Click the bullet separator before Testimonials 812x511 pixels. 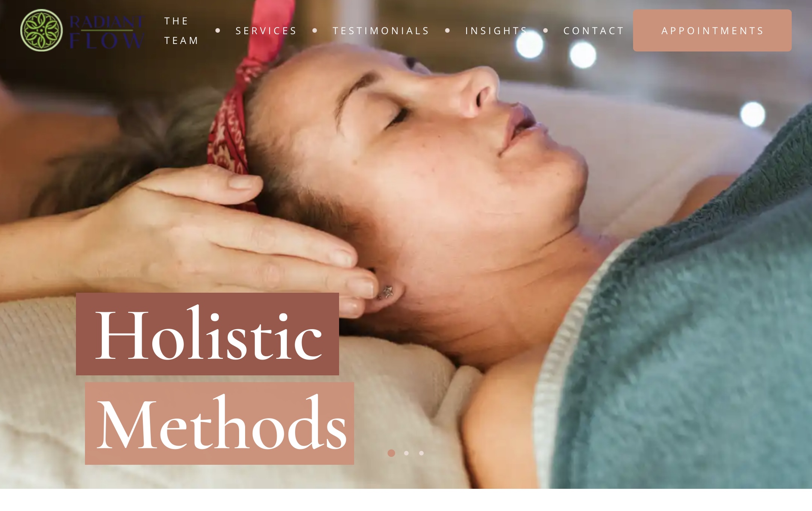pos(315,30)
